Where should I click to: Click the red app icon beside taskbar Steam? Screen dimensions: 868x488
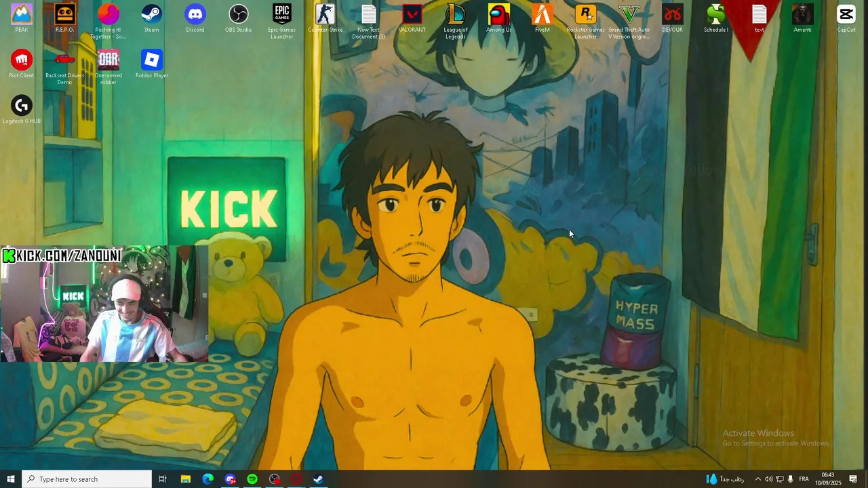point(296,479)
